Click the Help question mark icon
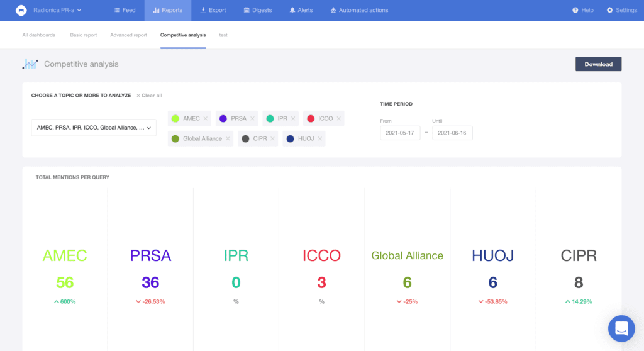Image resolution: width=644 pixels, height=351 pixels. click(x=575, y=11)
